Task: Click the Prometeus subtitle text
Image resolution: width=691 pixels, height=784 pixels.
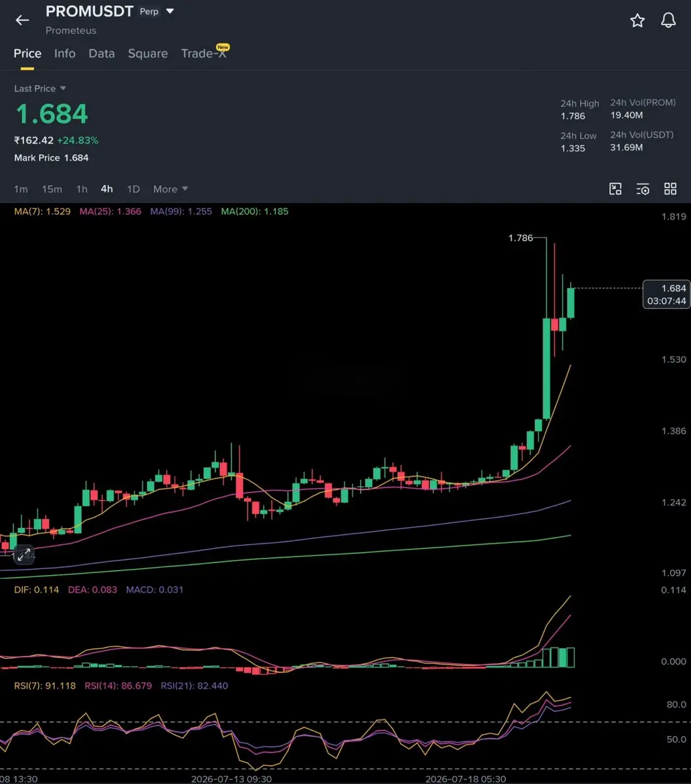Action: 71,30
